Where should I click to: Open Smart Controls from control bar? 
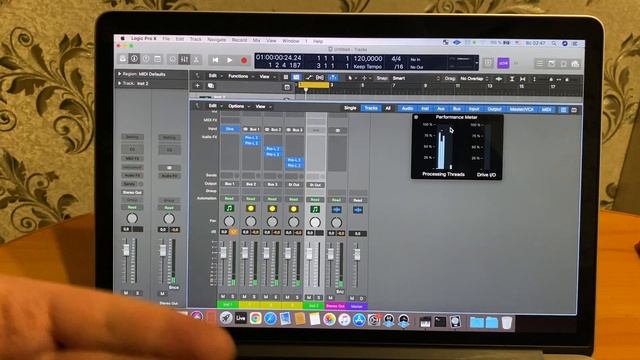(x=173, y=60)
